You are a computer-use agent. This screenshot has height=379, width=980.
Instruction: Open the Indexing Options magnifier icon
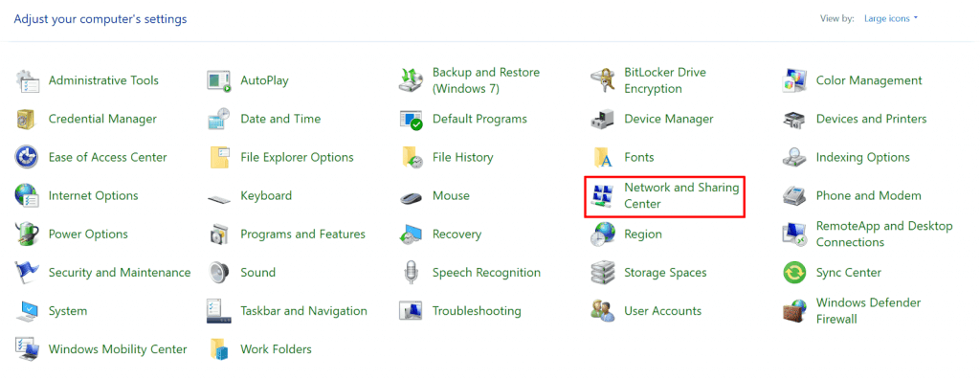click(794, 158)
